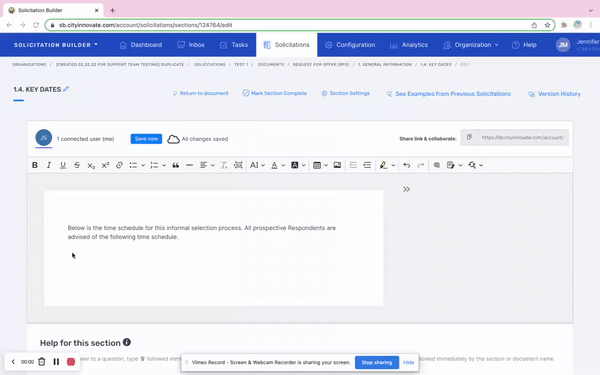
Task: Undo the last edit
Action: click(407, 165)
